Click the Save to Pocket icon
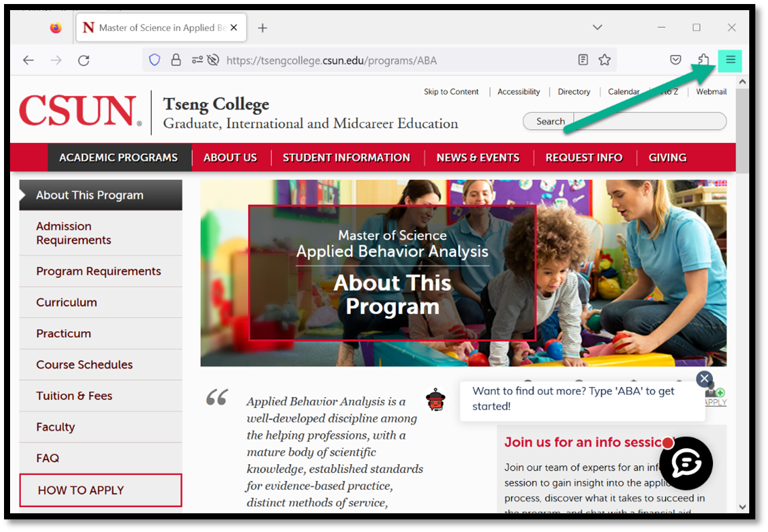This screenshot has width=768, height=532. pyautogui.click(x=675, y=60)
